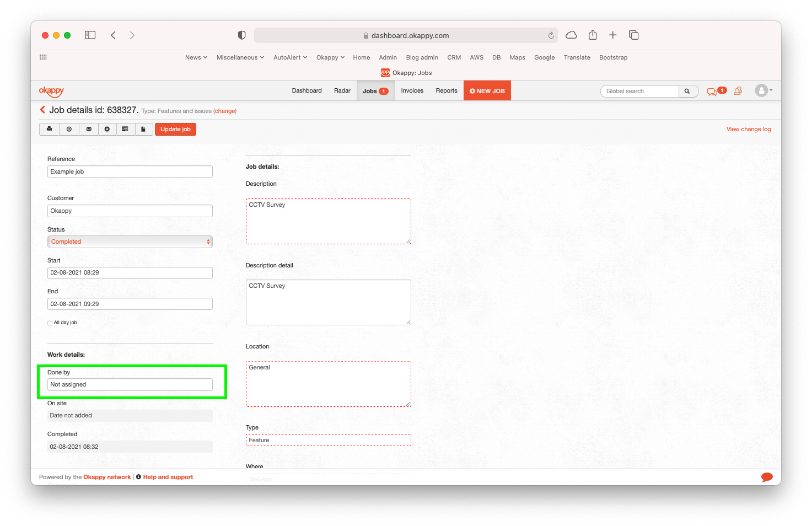Viewport: 812px width, 526px height.
Task: Show Safari tab overview
Action: tap(634, 35)
